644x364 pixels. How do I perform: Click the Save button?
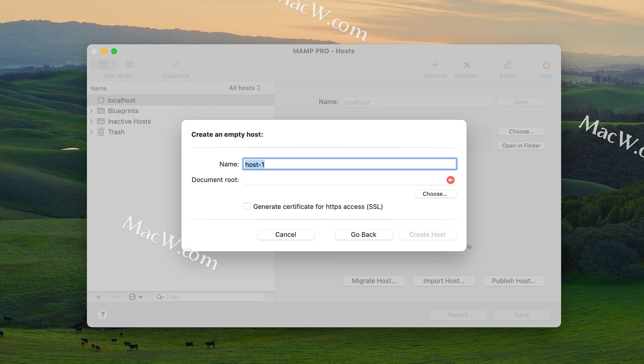522,315
